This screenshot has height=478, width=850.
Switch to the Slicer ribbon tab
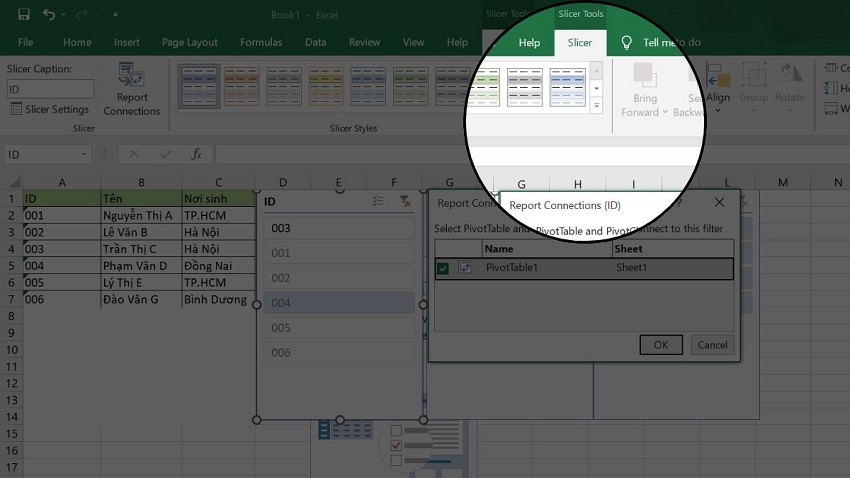[x=579, y=43]
